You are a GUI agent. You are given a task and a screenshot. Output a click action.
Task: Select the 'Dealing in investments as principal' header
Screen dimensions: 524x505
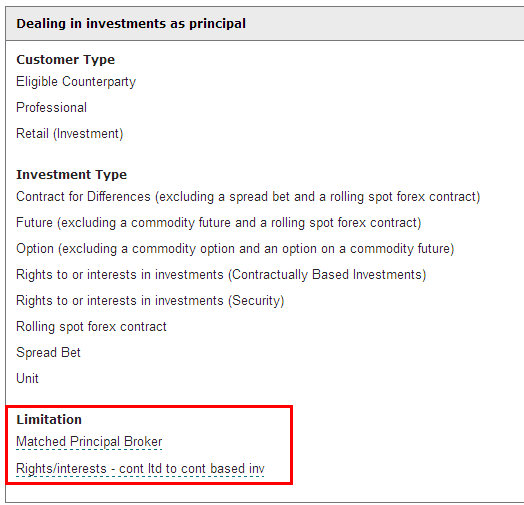point(131,24)
